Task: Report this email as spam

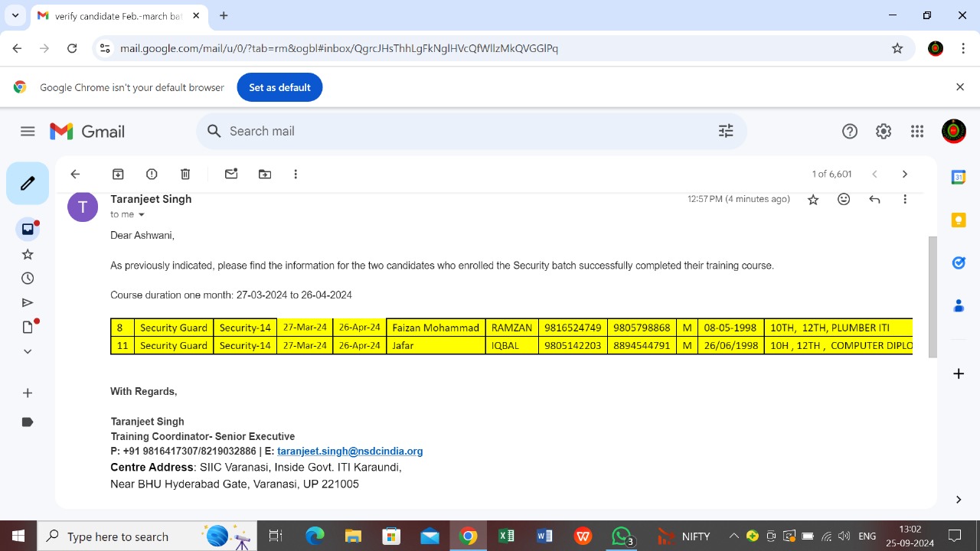Action: [x=152, y=174]
